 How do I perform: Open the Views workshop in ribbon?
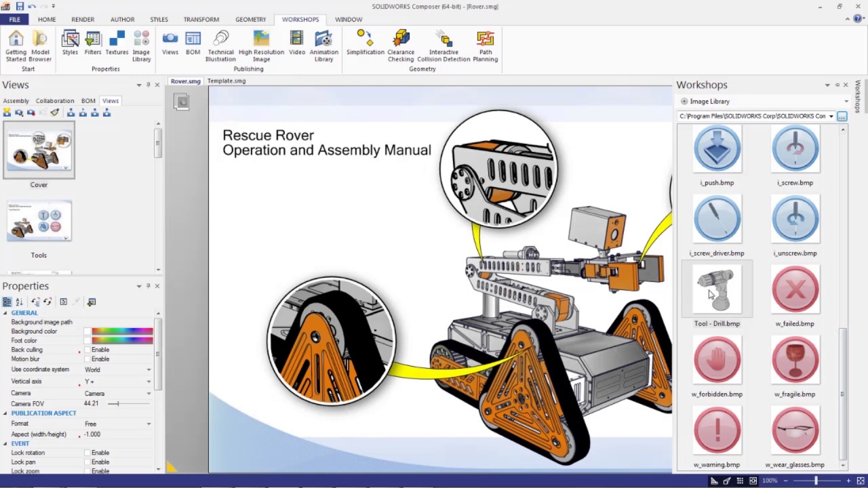coord(170,43)
